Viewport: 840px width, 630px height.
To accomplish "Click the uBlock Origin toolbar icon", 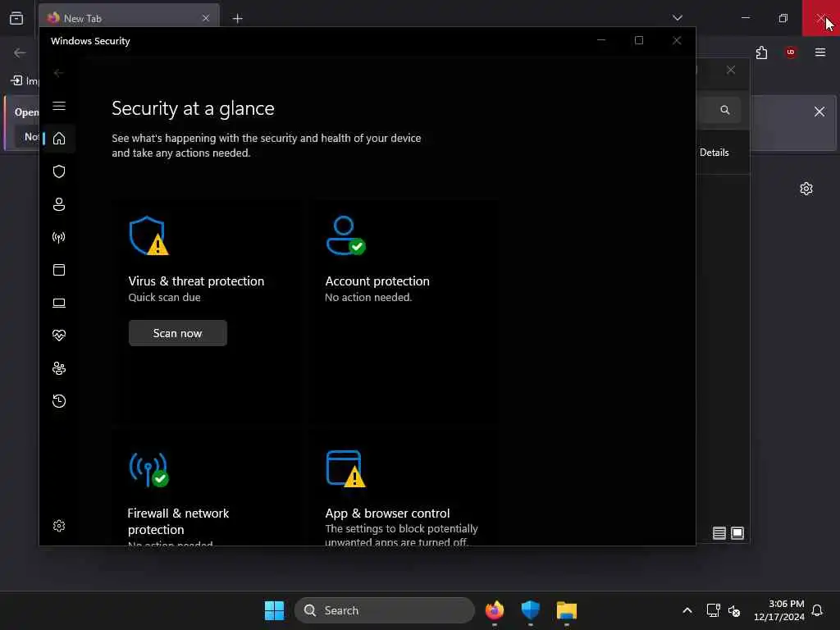I will [791, 52].
